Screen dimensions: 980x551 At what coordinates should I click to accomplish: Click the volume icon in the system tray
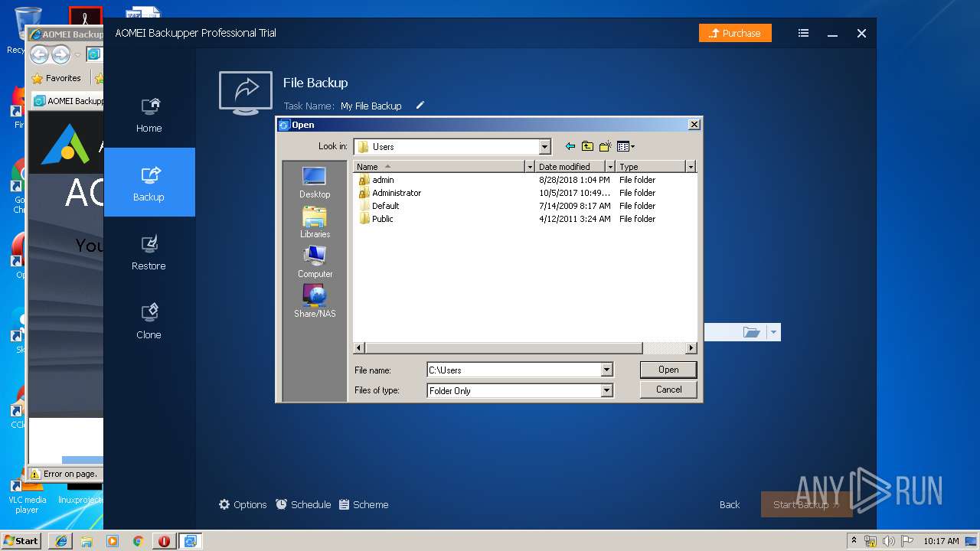point(889,541)
